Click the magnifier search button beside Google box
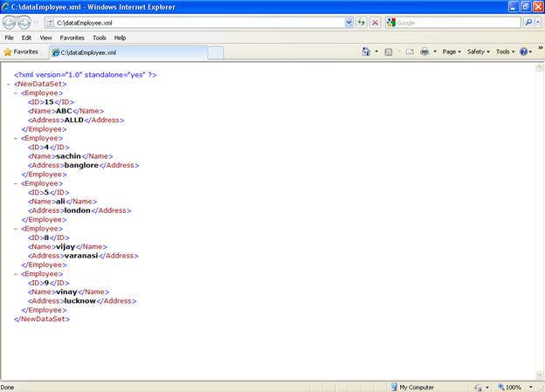Viewport: 545px width, 392px height. (528, 23)
